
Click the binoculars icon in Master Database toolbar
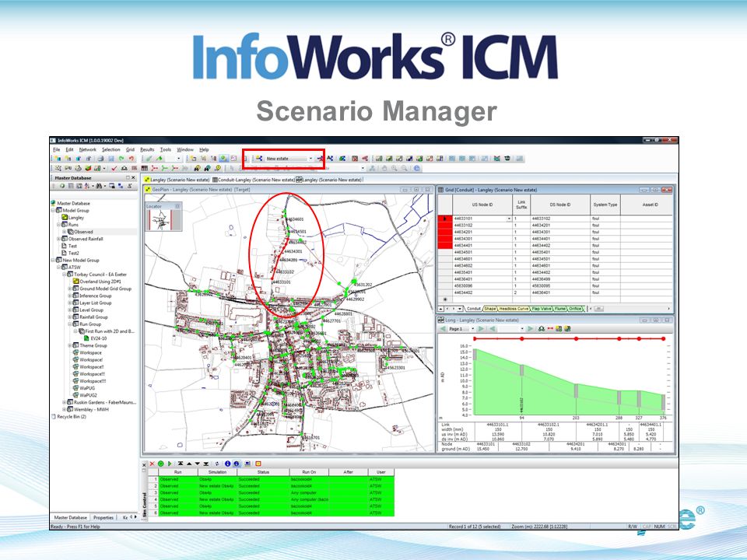pyautogui.click(x=99, y=186)
